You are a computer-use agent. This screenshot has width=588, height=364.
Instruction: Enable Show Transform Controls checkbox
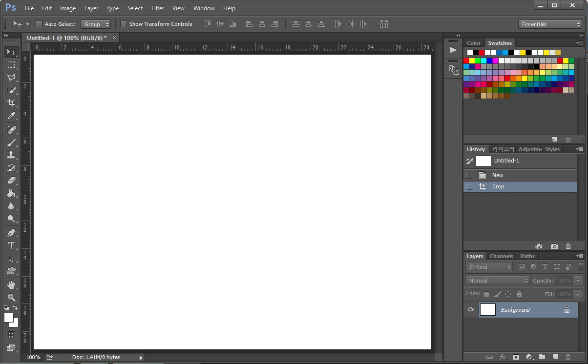click(124, 24)
